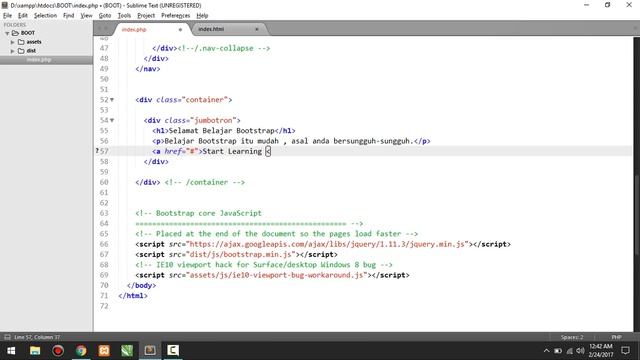Click the 'Selamat Belajar Bootstrap' heading text
640x360 pixels.
(221, 131)
